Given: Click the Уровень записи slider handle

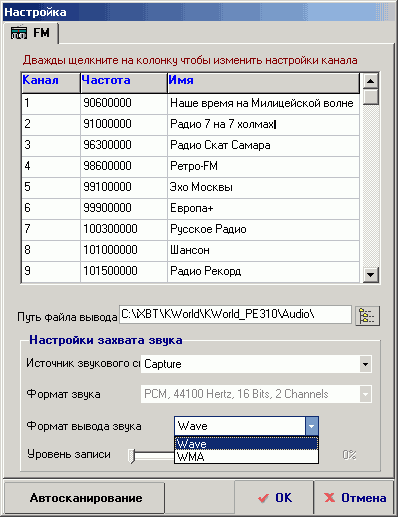Looking at the screenshot, I should coord(132,455).
